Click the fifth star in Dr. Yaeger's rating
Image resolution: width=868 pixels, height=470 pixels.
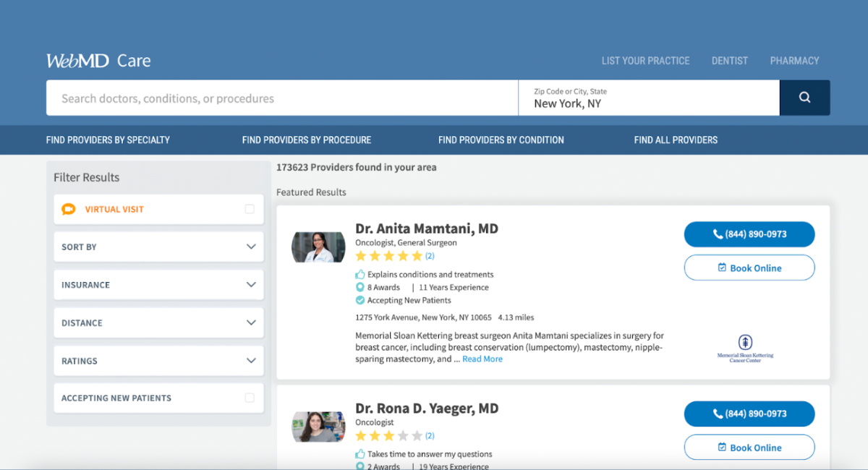(417, 435)
